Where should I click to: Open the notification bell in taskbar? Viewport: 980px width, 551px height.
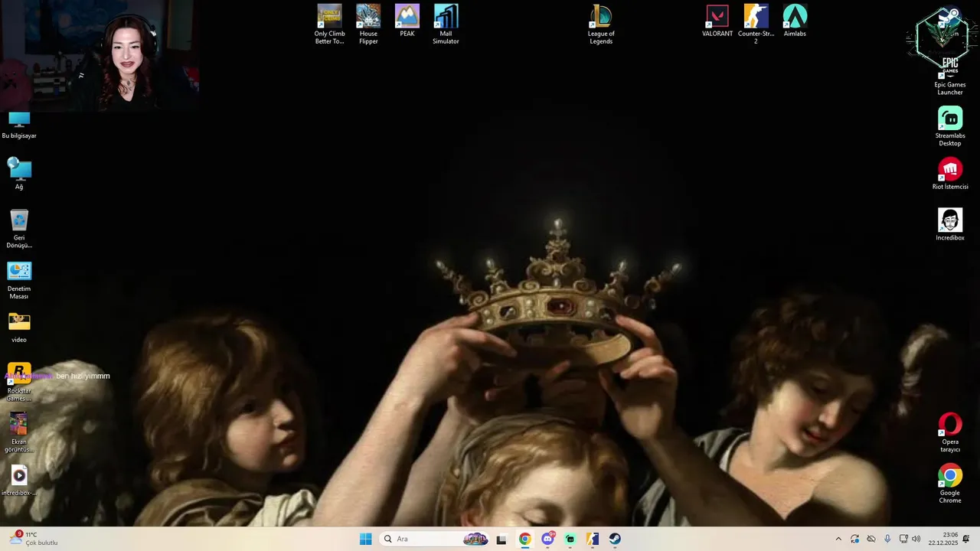coord(966,539)
